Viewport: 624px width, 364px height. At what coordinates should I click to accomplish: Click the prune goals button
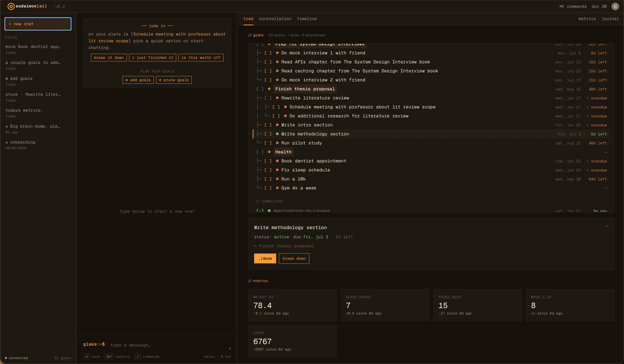174,80
